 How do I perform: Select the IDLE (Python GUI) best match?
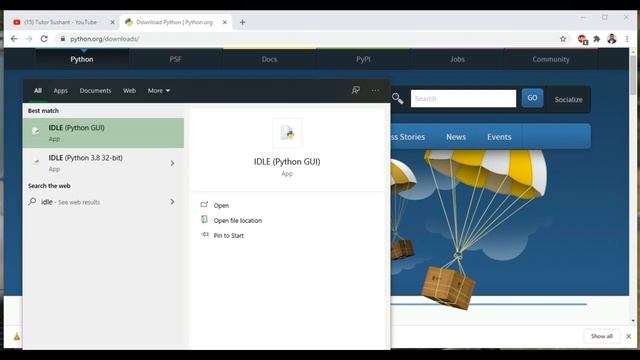[x=103, y=133]
